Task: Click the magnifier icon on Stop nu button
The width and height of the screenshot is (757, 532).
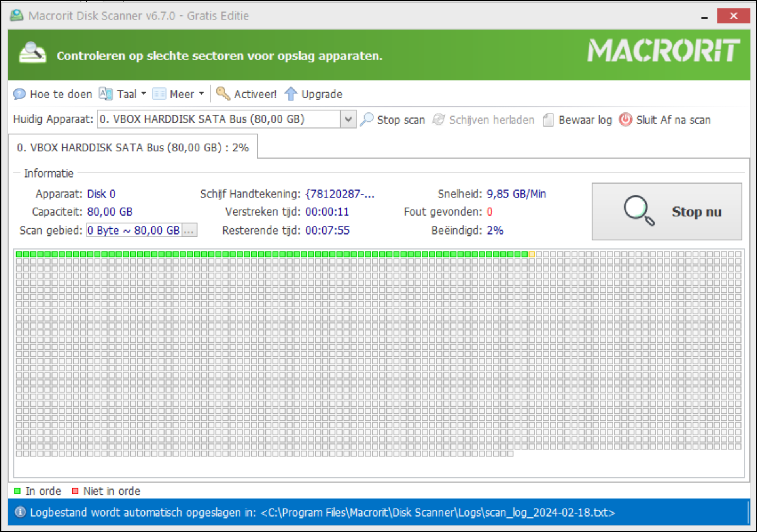Action: tap(639, 210)
